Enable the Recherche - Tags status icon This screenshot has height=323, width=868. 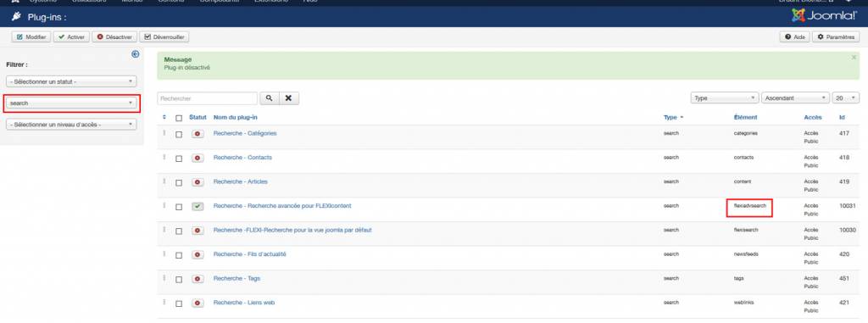tap(198, 279)
